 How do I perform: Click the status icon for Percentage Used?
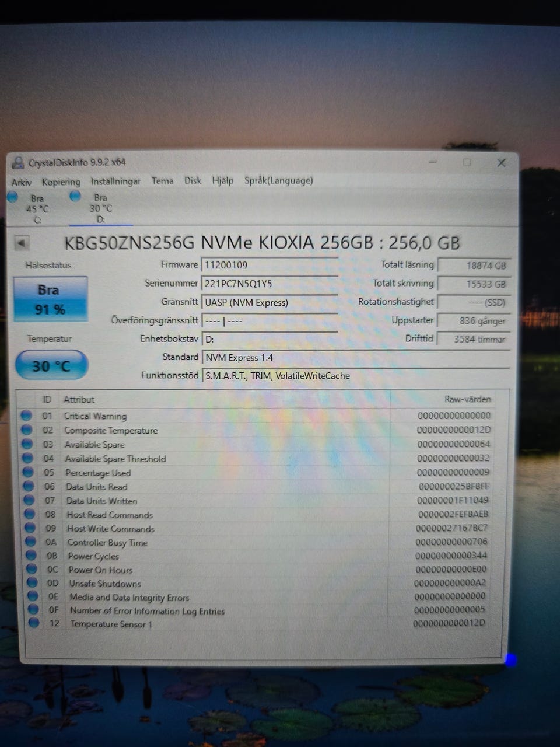pyautogui.click(x=29, y=472)
